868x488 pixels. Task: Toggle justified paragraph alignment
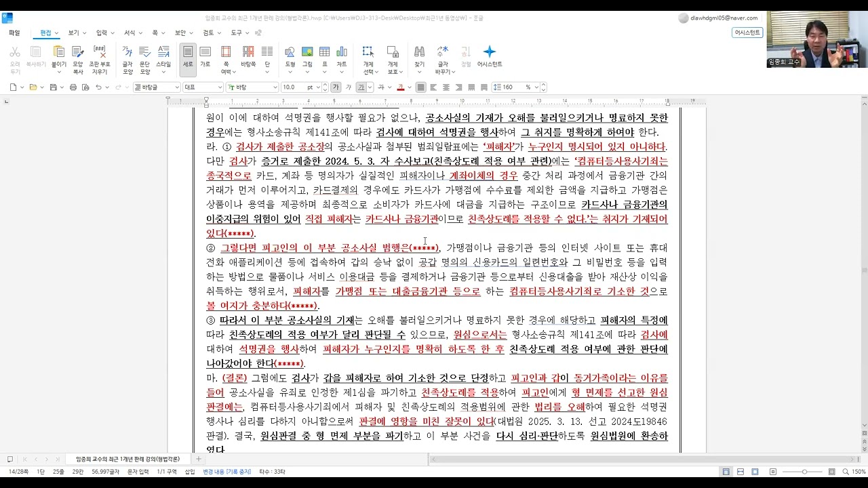(x=420, y=87)
